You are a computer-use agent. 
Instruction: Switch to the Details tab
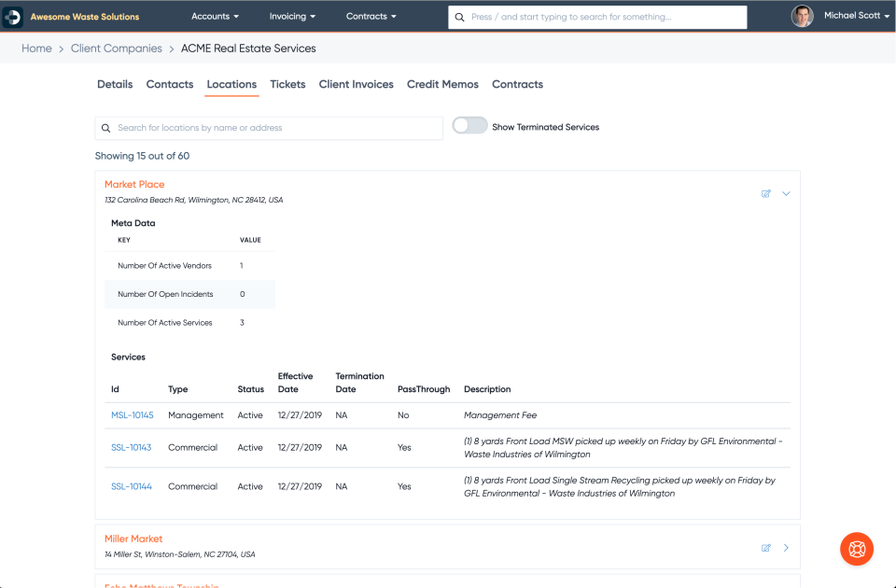click(115, 84)
